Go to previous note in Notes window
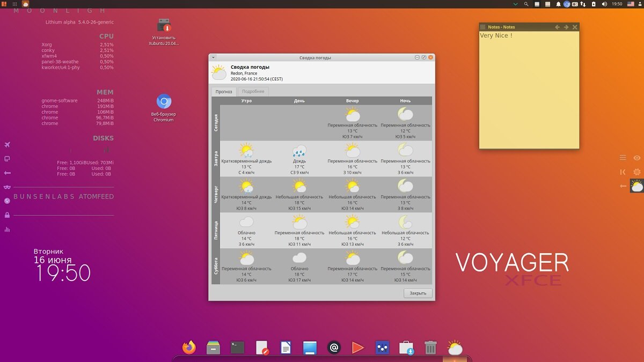The height and width of the screenshot is (362, 644). coord(557,27)
